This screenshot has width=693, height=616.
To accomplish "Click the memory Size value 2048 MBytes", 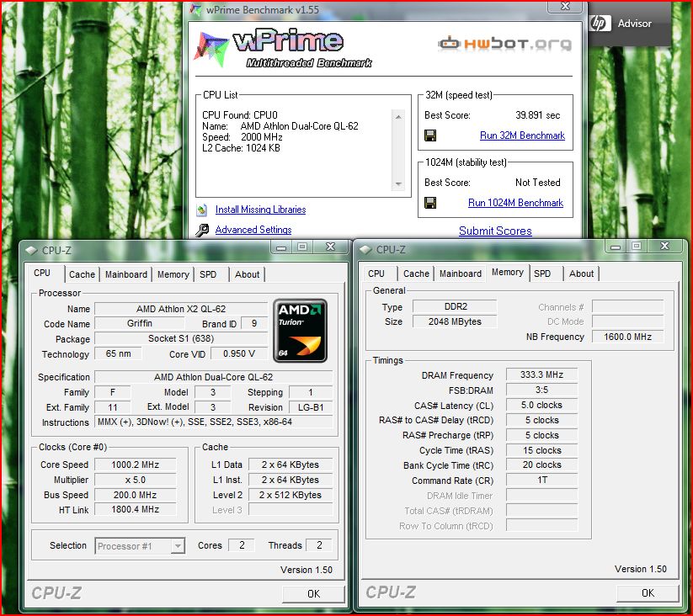I will [455, 321].
